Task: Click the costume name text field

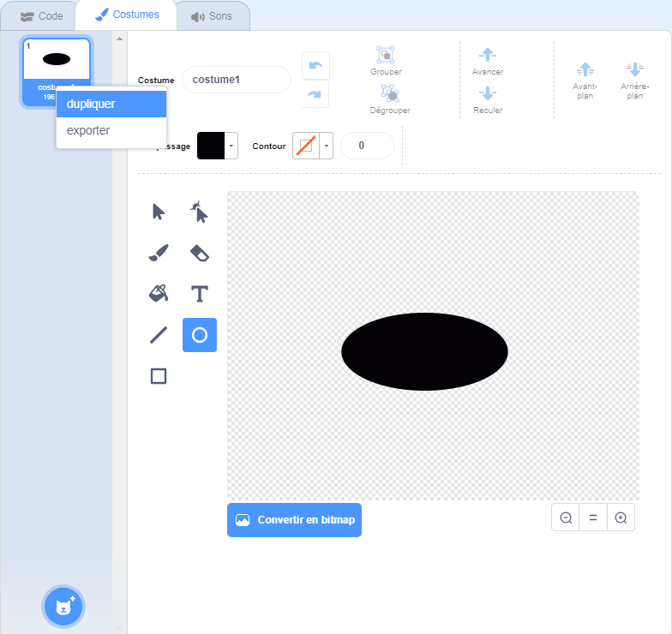Action: [237, 80]
